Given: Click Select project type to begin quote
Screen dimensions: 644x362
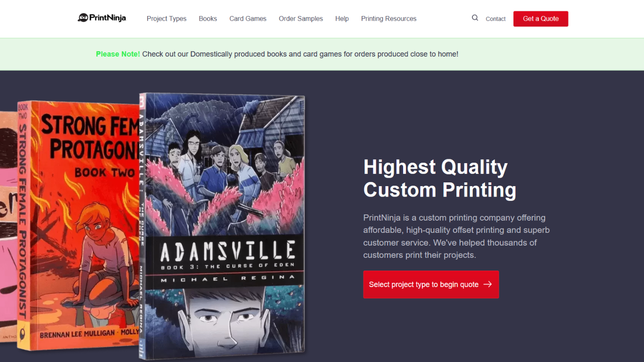Looking at the screenshot, I should [x=431, y=284].
